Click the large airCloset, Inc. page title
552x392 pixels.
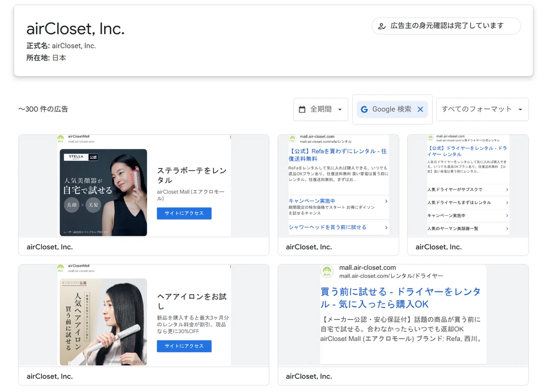[x=75, y=28]
